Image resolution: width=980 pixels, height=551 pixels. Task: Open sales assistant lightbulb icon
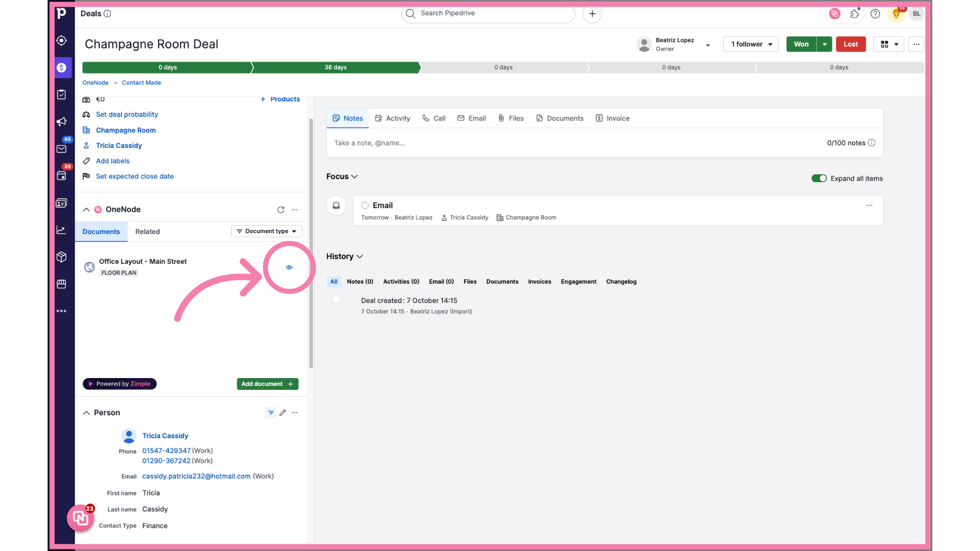[896, 14]
